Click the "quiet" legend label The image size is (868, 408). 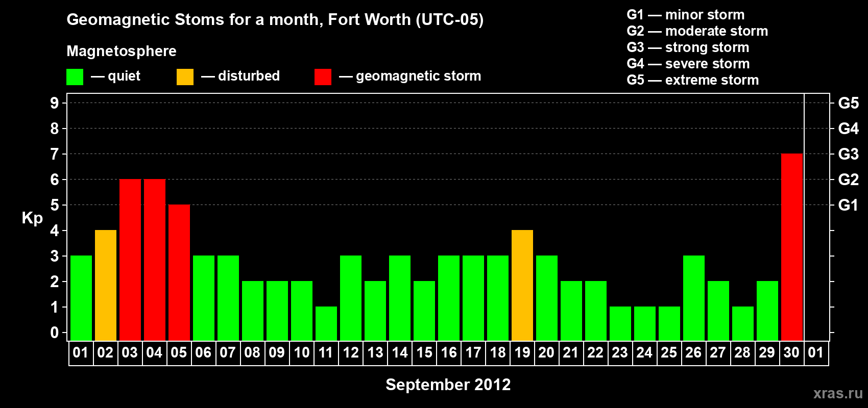pyautogui.click(x=124, y=76)
